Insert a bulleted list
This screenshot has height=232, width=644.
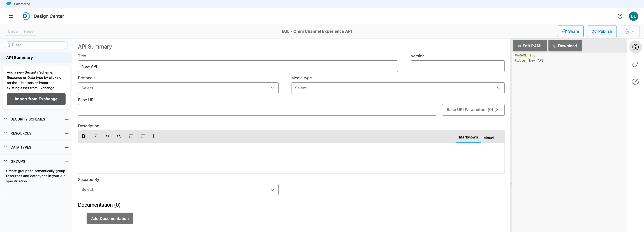point(143,136)
